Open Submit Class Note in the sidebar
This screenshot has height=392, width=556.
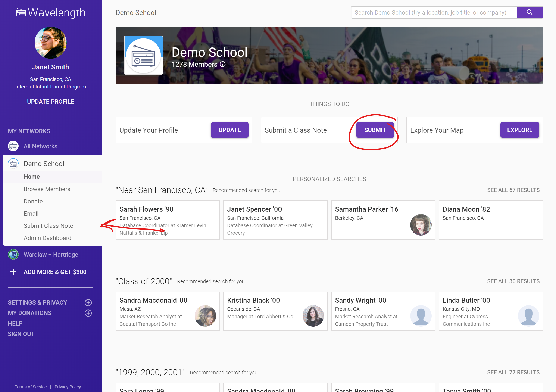coord(48,225)
